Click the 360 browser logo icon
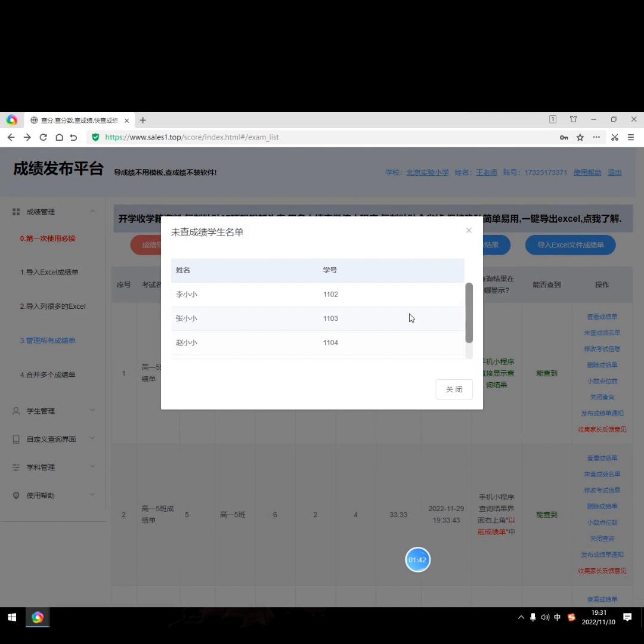 (x=11, y=120)
